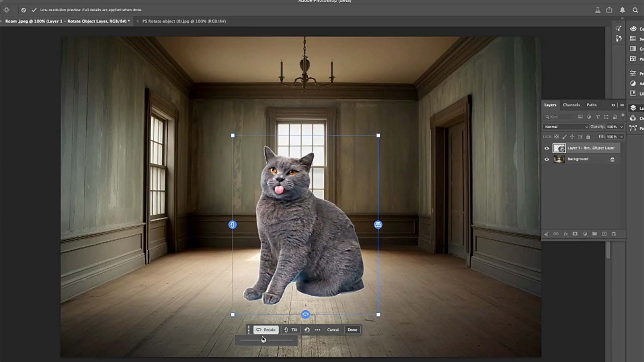Viewport: 644px width, 362px height.
Task: Open the Normal blend mode dropdown
Action: click(566, 127)
